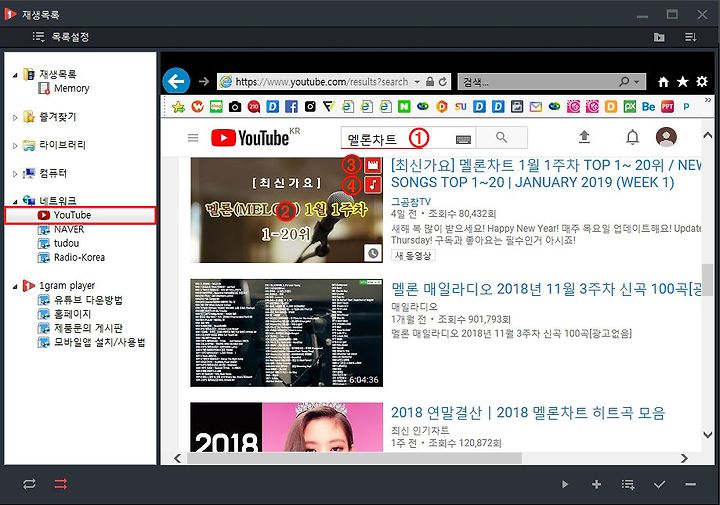720x505 pixels.
Task: Click the 6:04:36 video thumbnail
Action: 287,333
